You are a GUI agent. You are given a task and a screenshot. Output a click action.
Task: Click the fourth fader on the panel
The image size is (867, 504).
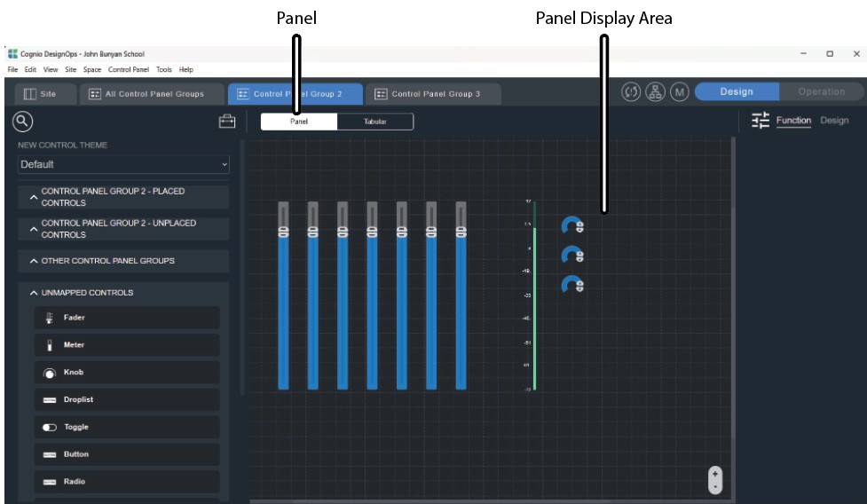pyautogui.click(x=372, y=295)
